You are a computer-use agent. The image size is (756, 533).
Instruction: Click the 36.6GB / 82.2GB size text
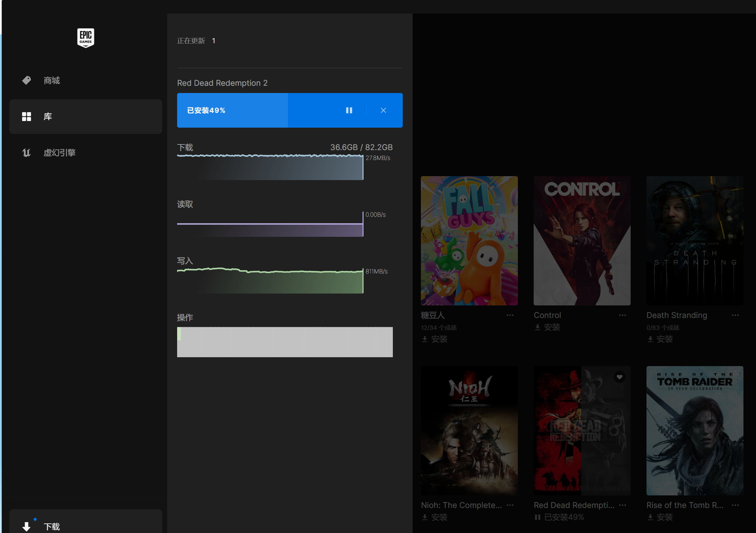(x=362, y=147)
